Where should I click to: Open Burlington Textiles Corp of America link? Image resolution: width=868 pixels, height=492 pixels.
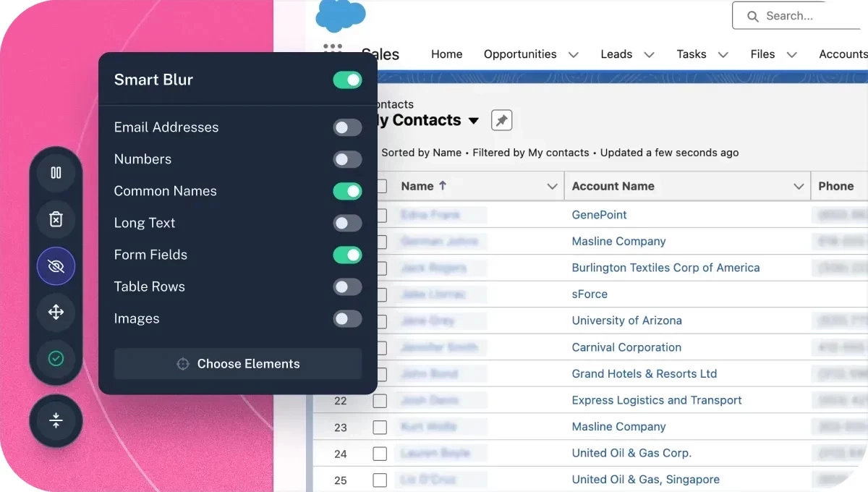pyautogui.click(x=665, y=268)
